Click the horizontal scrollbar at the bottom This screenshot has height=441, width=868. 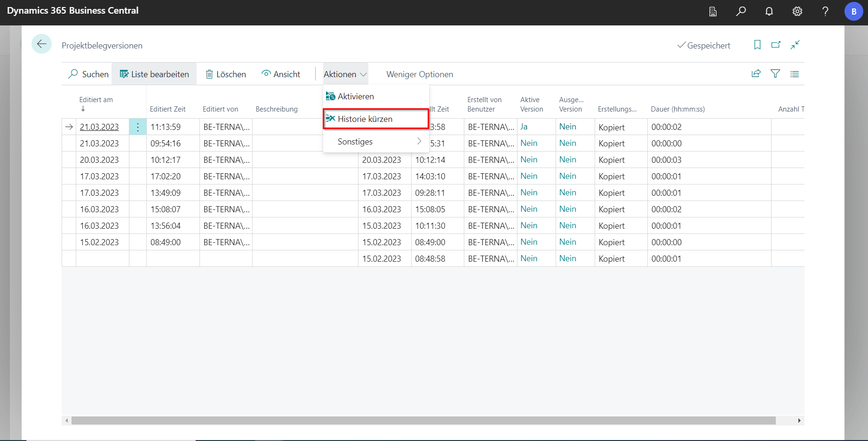tap(423, 420)
